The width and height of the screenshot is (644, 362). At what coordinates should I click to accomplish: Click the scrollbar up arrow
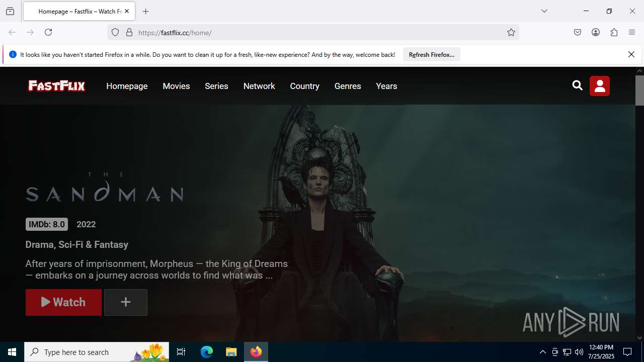point(639,71)
